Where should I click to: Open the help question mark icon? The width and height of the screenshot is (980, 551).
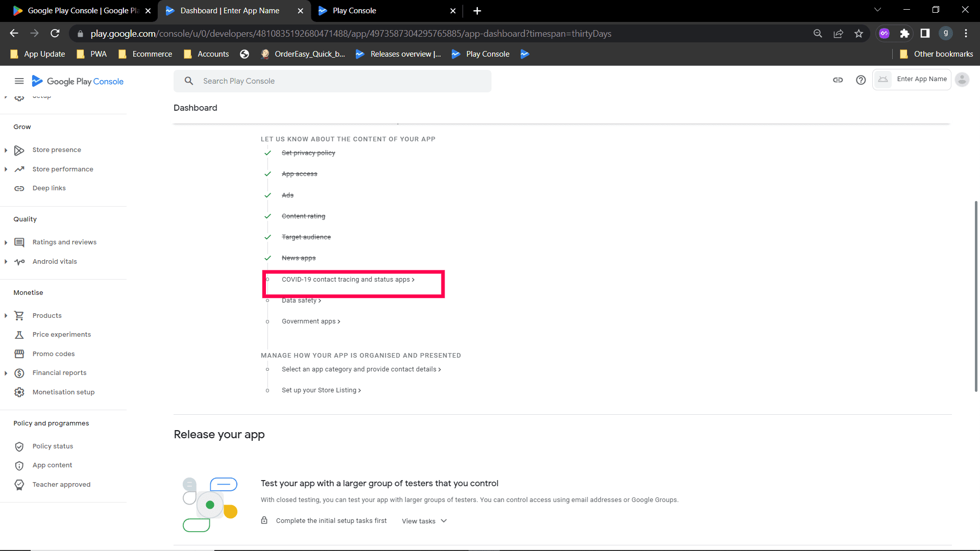click(861, 80)
